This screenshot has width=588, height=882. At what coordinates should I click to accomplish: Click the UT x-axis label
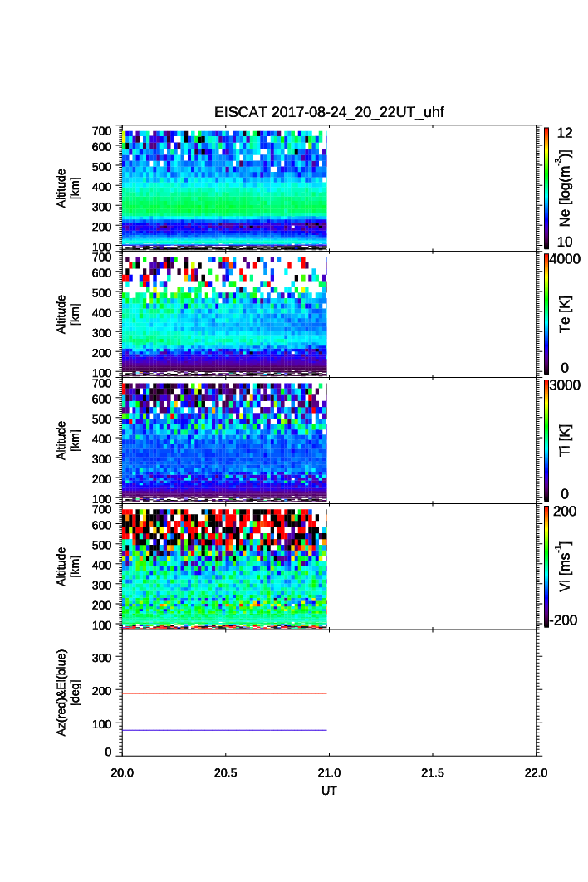(x=330, y=791)
